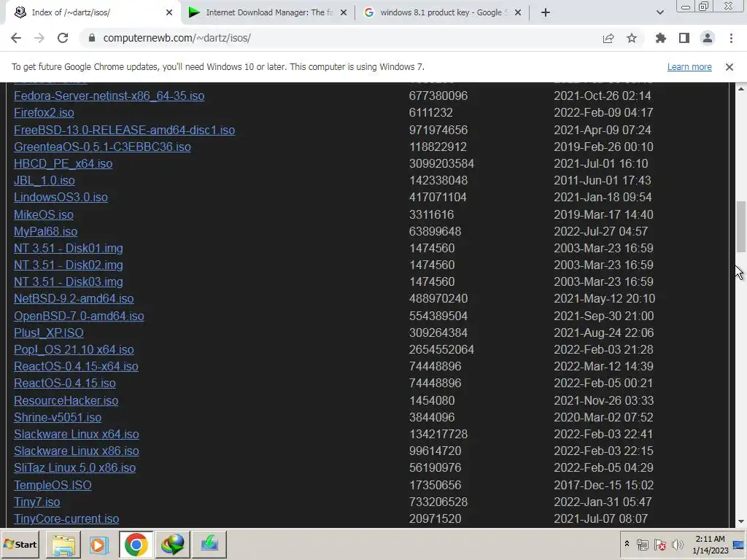Open SliTaz Linux 5.0 x86.iso link
The image size is (747, 560).
[x=75, y=467]
